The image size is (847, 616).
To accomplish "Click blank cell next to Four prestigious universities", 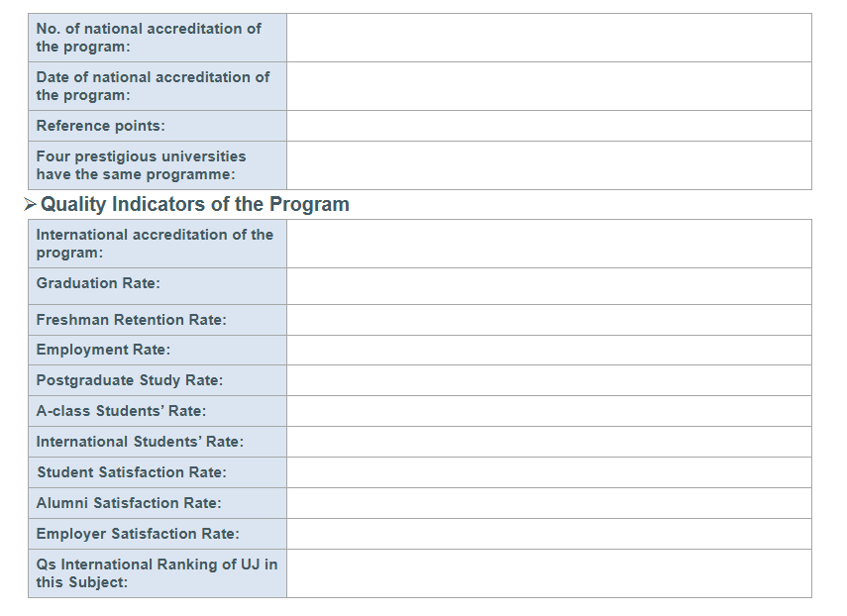I will pos(549,165).
